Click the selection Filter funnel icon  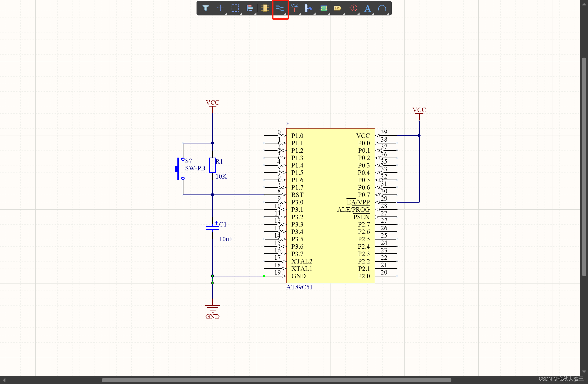(x=206, y=8)
